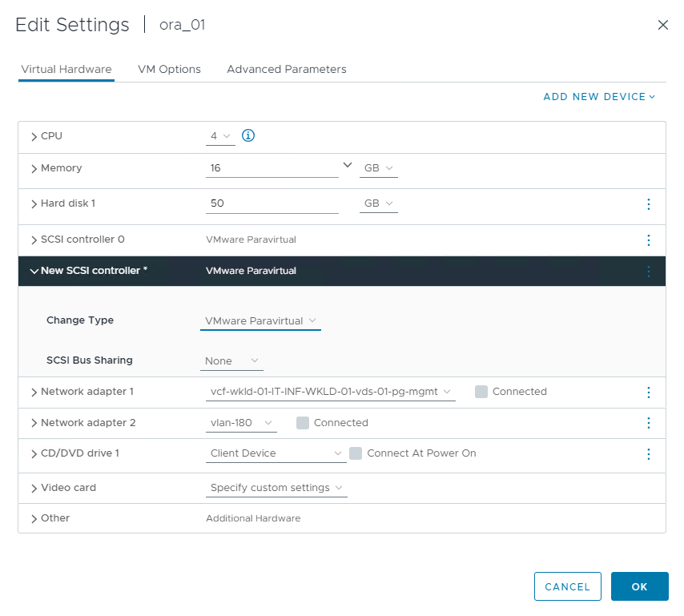
Task: Open SCSI controller 0 actions menu
Action: click(x=649, y=240)
